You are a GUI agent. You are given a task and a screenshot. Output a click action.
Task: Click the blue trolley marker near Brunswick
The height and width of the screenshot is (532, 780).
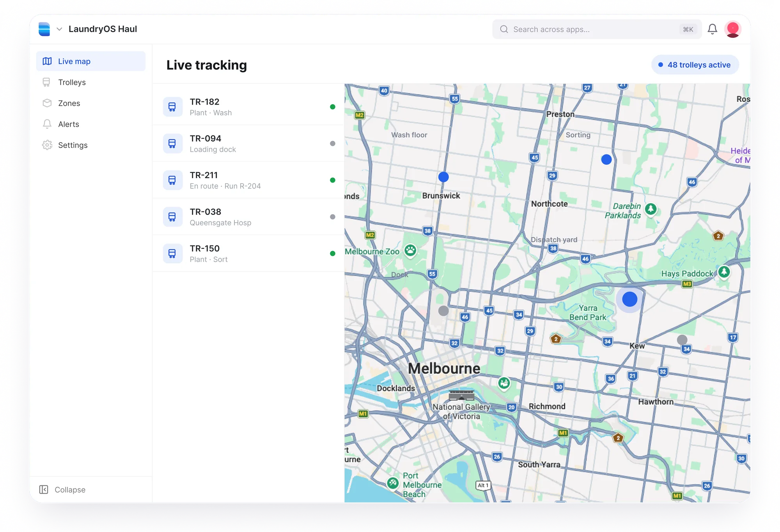click(443, 177)
